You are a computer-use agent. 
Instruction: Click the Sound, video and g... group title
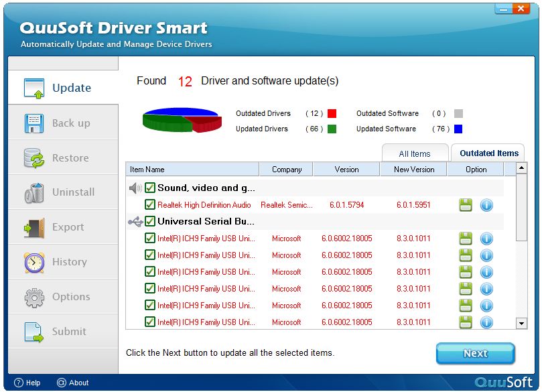pos(206,188)
